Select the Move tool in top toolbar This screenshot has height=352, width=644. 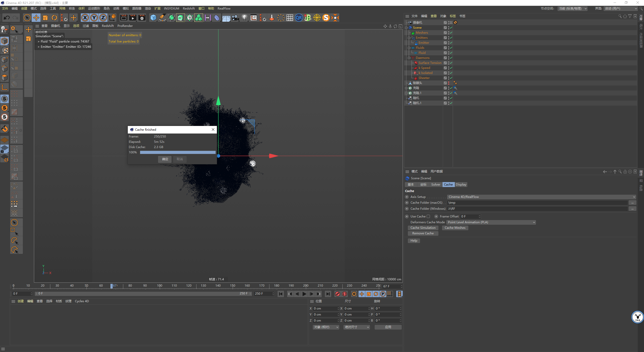point(36,18)
